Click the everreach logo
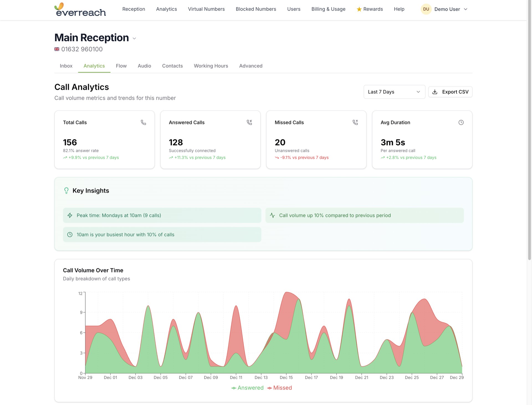Image resolution: width=532 pixels, height=405 pixels. pos(80,10)
